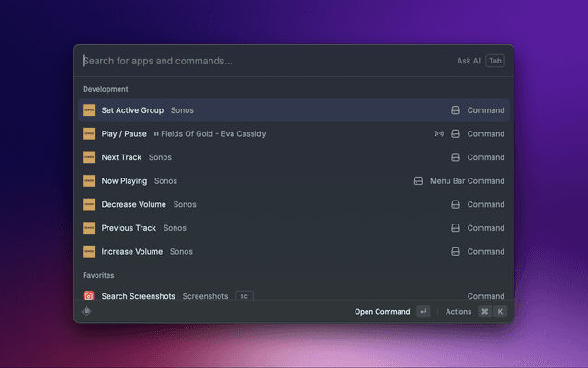The width and height of the screenshot is (588, 368).
Task: Click the Search Screenshots app icon
Action: (89, 296)
